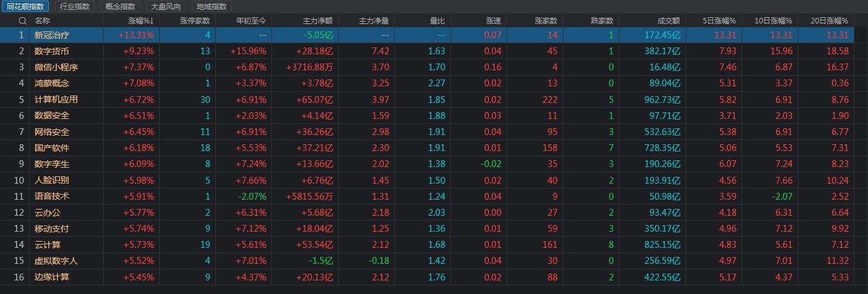Sort by 主力净量 column header
The height and width of the screenshot is (294, 868).
pyautogui.click(x=374, y=21)
